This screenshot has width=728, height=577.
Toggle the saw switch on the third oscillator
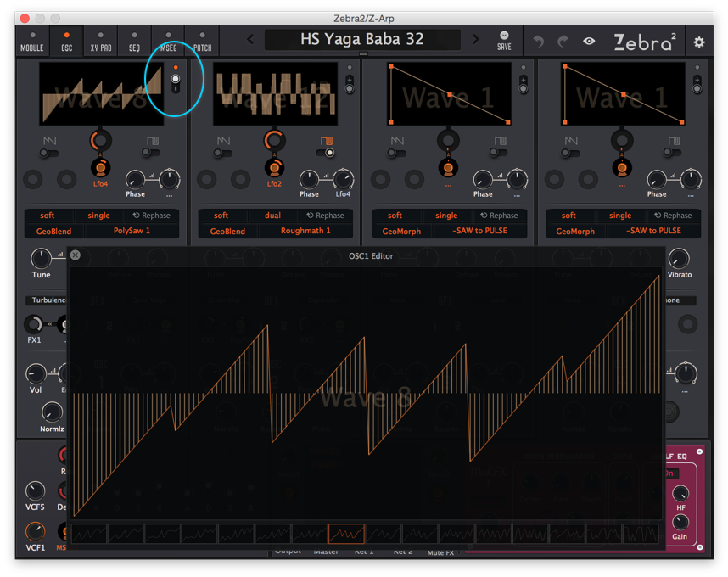point(396,153)
